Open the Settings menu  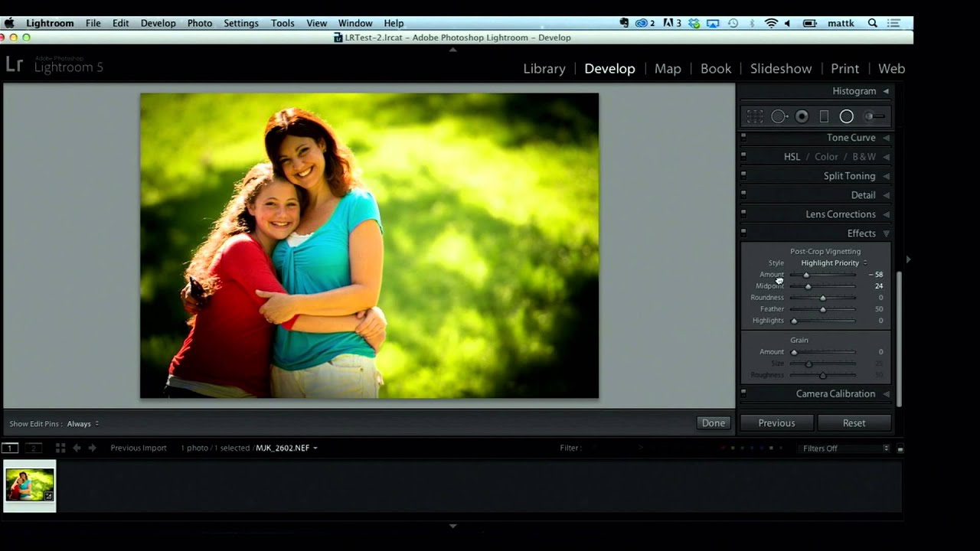point(240,23)
